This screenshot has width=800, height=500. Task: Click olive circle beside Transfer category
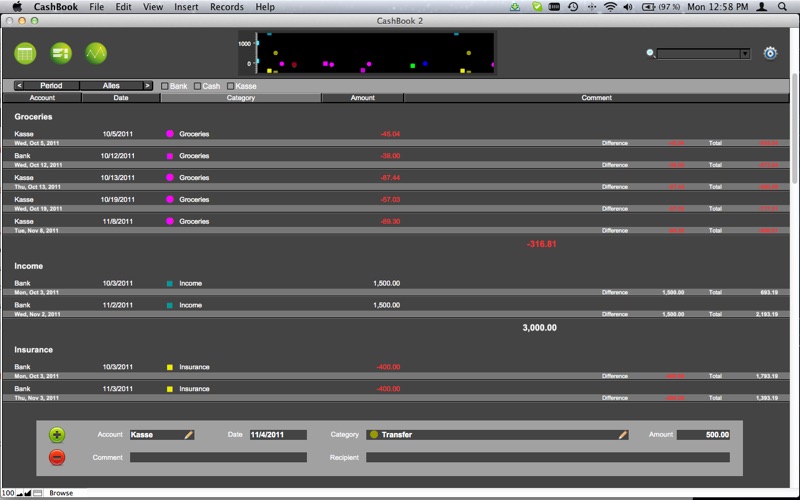[374, 435]
